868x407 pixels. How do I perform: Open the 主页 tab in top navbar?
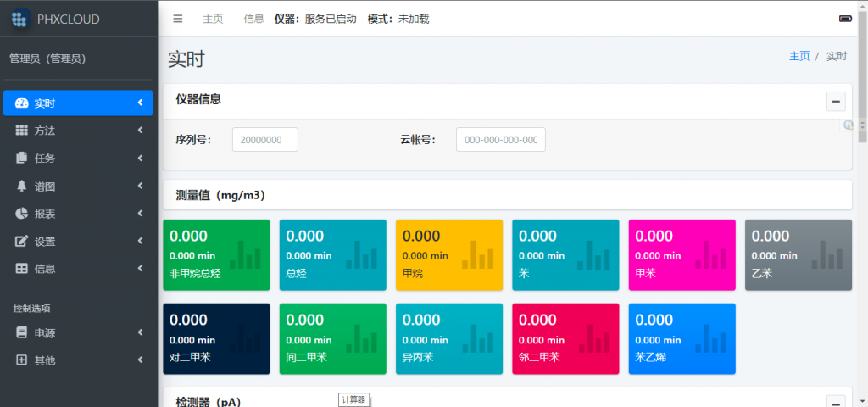(x=213, y=19)
